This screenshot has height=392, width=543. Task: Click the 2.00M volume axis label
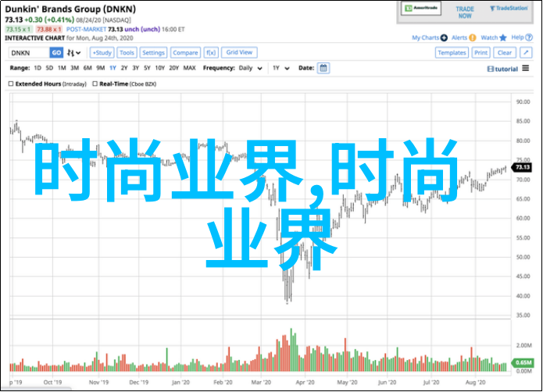pos(523,345)
